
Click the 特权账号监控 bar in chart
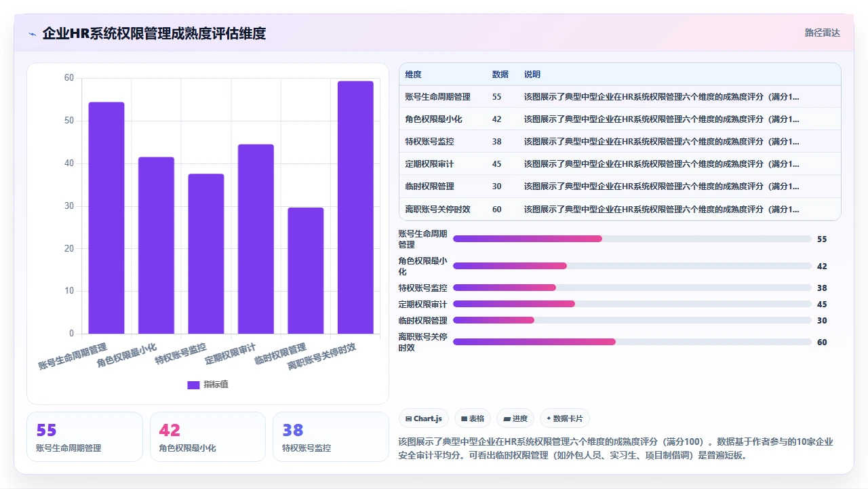click(x=206, y=254)
